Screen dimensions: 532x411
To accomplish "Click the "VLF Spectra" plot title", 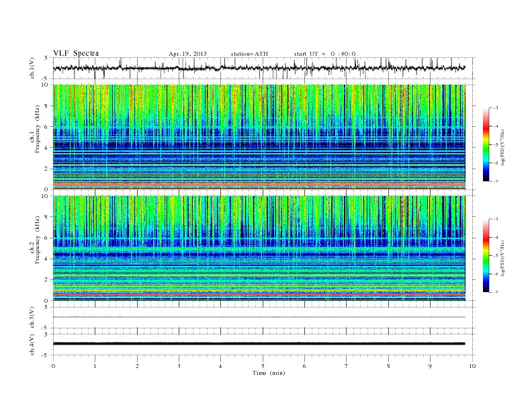I will click(76, 53).
